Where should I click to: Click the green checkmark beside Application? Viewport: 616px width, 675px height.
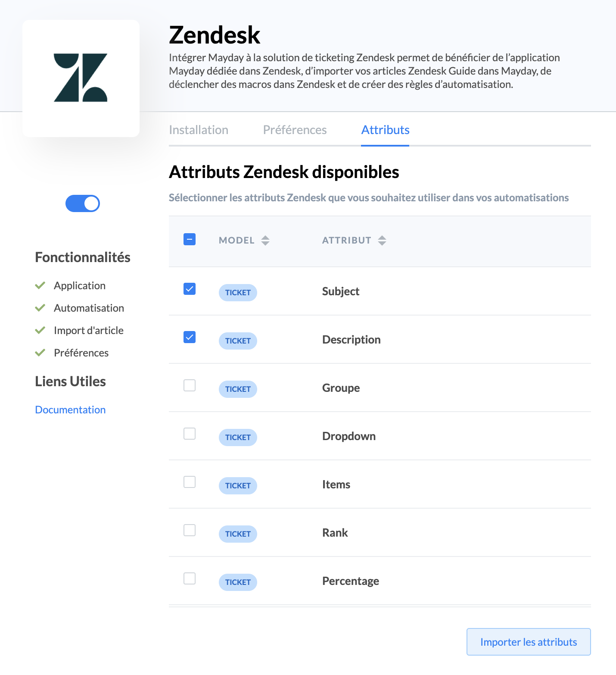[40, 285]
